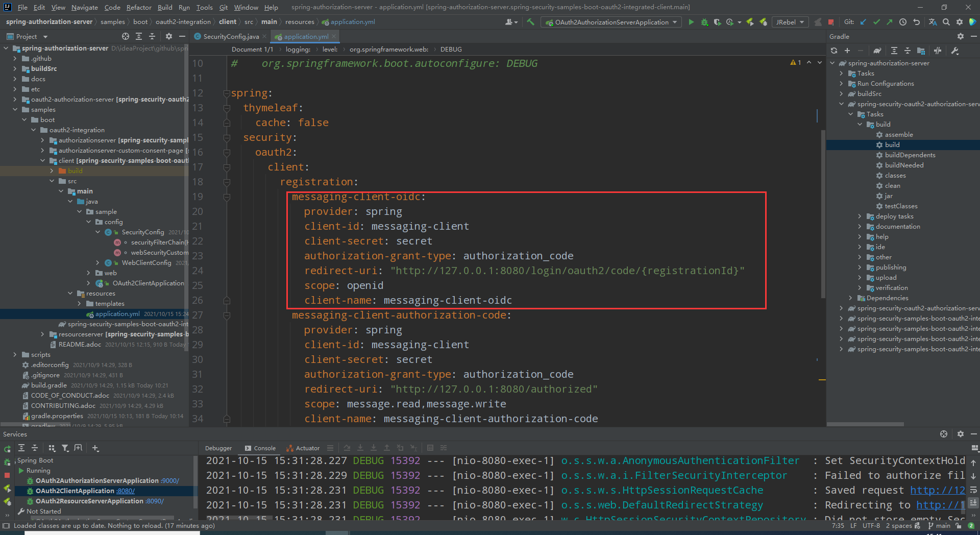The image size is (980, 535).
Task: Open the Git menu
Action: [x=224, y=7]
